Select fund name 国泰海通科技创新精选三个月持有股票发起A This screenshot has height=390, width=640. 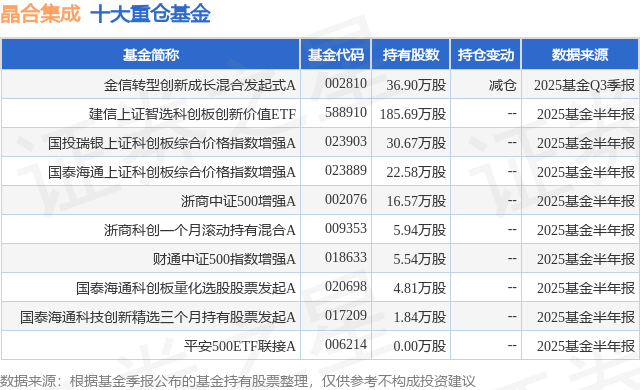pyautogui.click(x=158, y=317)
